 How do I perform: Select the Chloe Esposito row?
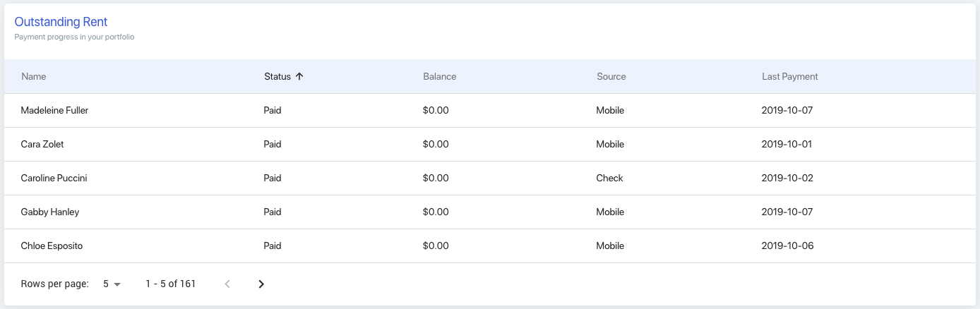[490, 246]
